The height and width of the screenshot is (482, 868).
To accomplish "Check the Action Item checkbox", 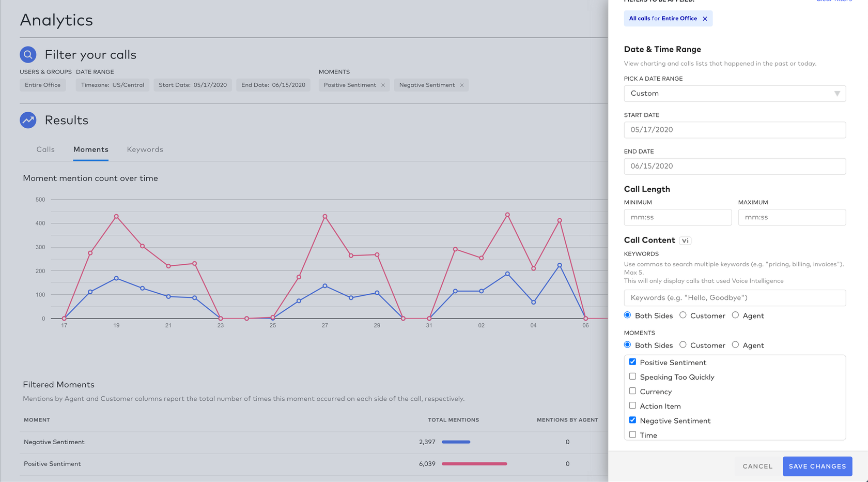I will pos(632,405).
